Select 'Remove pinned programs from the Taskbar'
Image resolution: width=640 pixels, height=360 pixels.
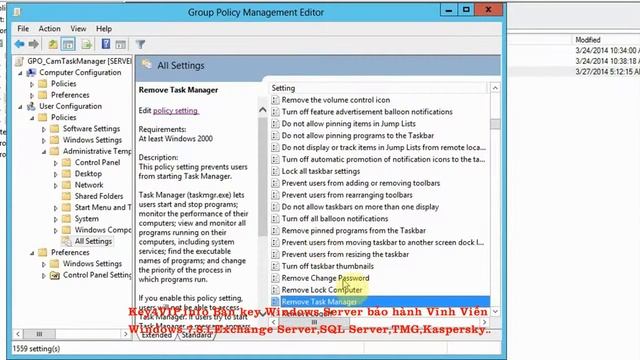click(354, 231)
